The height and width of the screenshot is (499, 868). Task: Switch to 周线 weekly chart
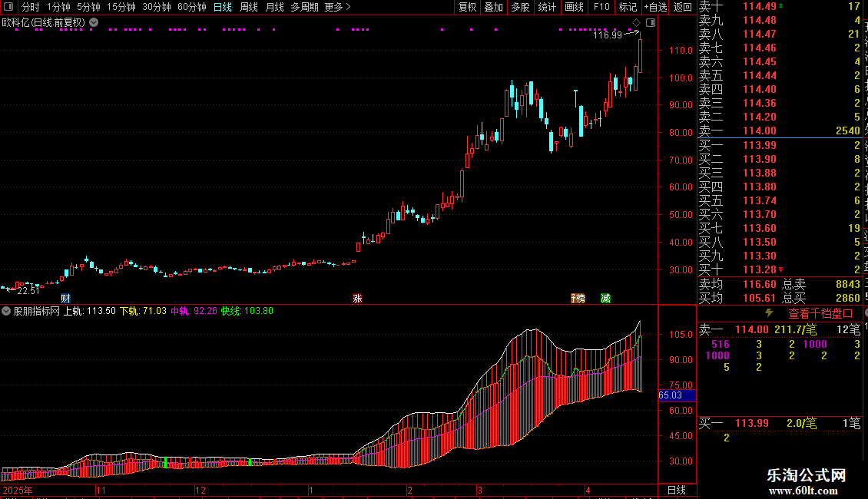pyautogui.click(x=249, y=7)
